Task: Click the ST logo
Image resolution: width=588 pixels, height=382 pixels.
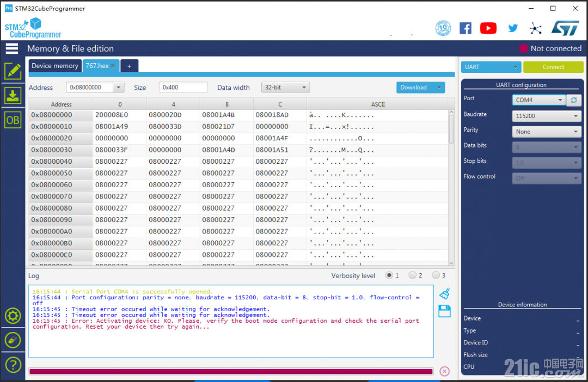Action: click(x=566, y=28)
